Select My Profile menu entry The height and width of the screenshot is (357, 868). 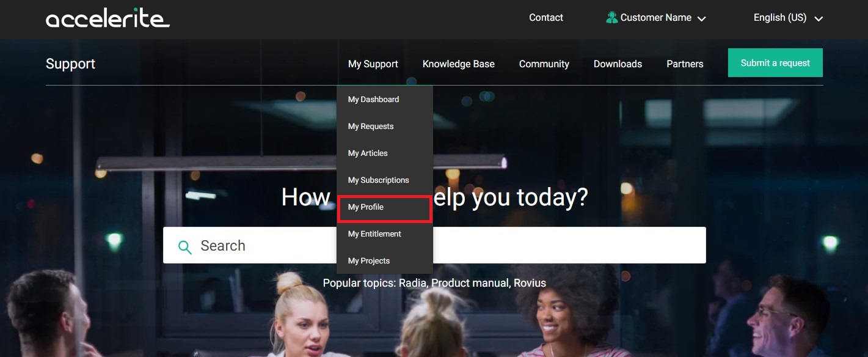coord(385,208)
